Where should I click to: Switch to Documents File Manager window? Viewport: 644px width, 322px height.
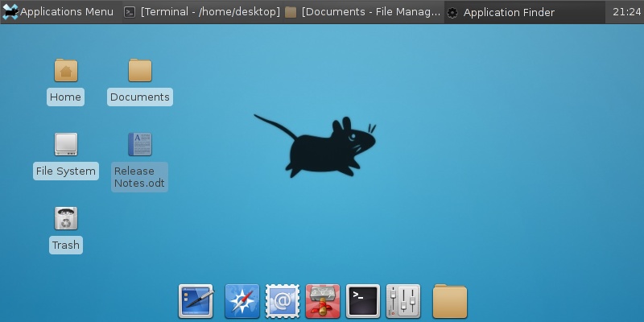pos(362,12)
